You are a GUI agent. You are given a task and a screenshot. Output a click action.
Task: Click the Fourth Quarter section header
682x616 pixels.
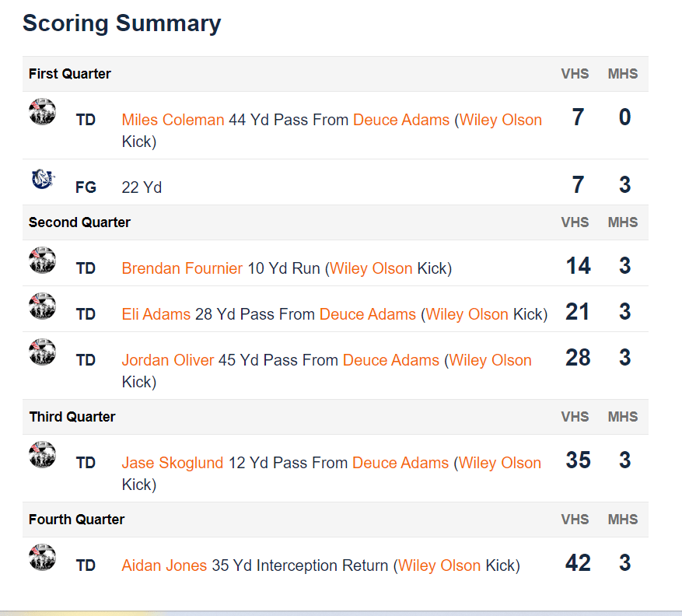pyautogui.click(x=75, y=519)
